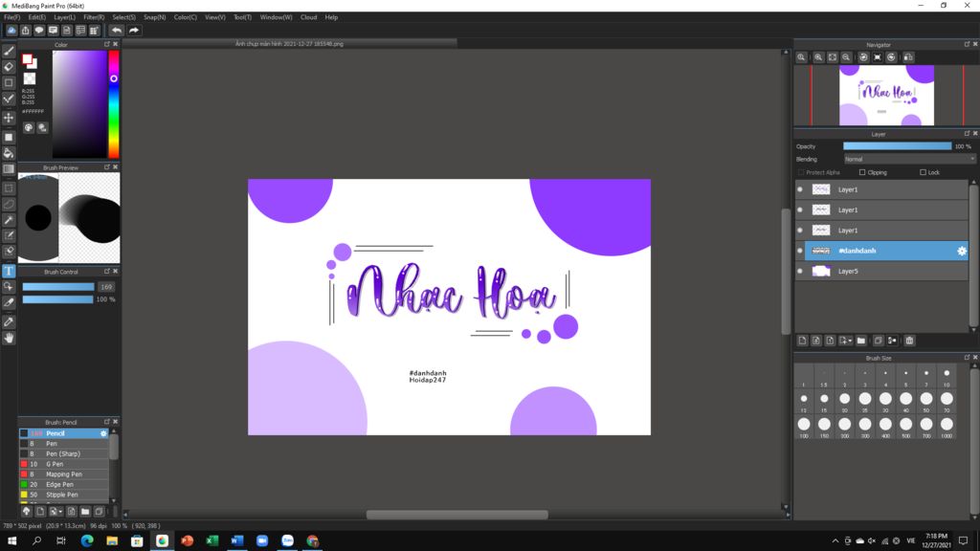Image resolution: width=980 pixels, height=551 pixels.
Task: Select the Eraser tool
Action: tap(9, 67)
